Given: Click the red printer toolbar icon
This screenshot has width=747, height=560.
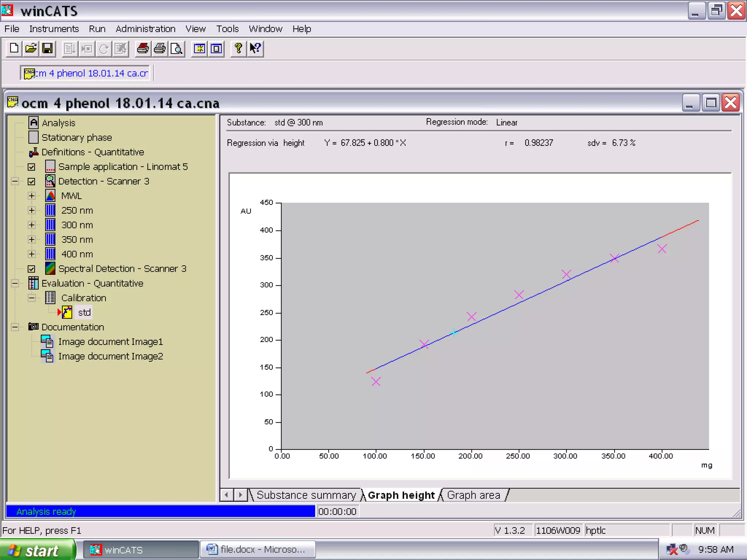Looking at the screenshot, I should click(143, 48).
